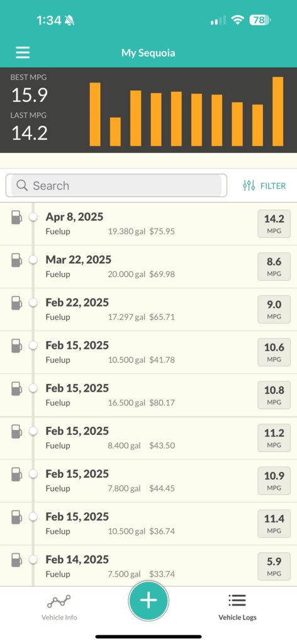Tap the green plus add button
The height and width of the screenshot is (644, 297).
(148, 601)
